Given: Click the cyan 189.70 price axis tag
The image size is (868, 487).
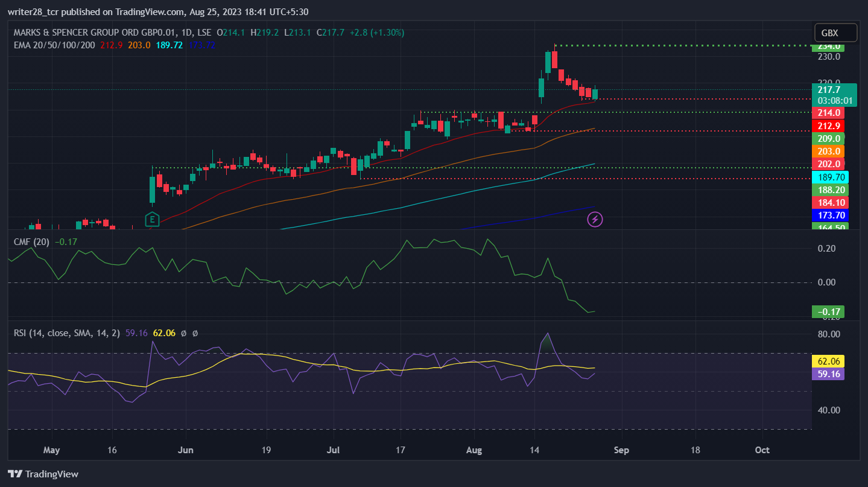Looking at the screenshot, I should 830,177.
